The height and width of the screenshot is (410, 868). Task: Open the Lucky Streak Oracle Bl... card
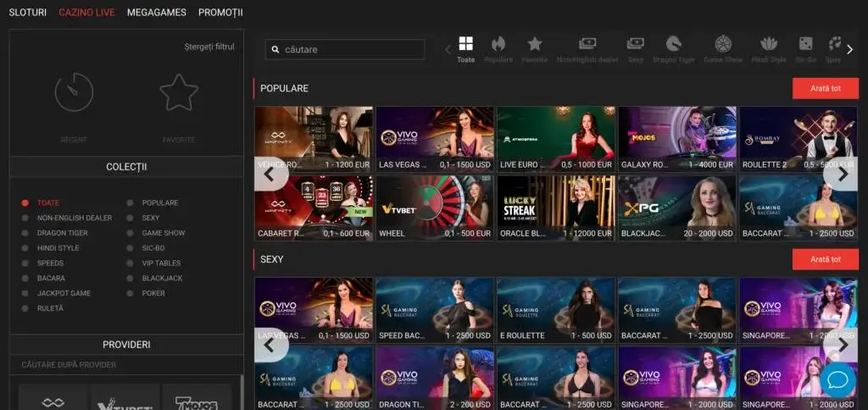[556, 208]
